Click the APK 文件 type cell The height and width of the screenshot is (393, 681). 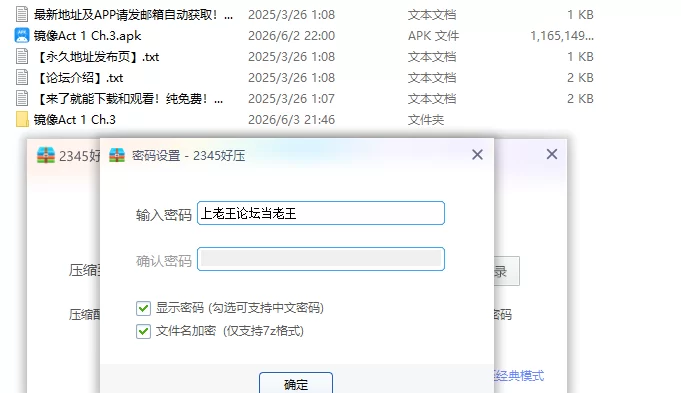click(433, 36)
